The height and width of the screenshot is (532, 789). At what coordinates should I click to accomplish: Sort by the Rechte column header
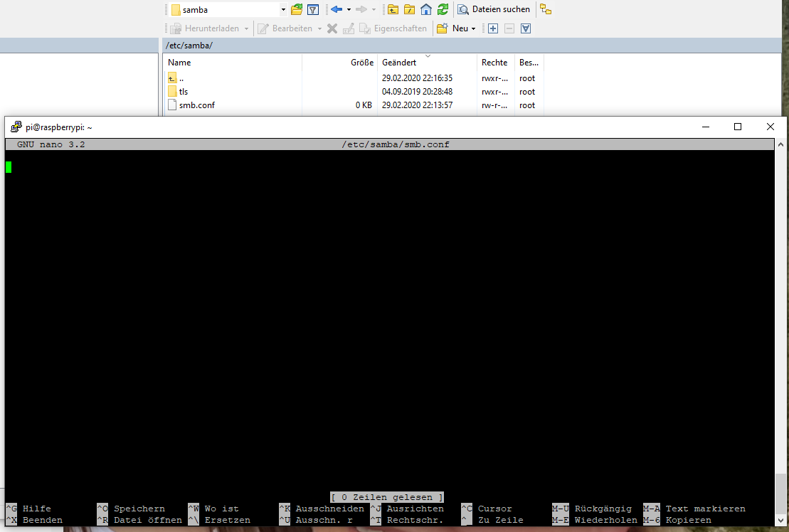point(496,63)
